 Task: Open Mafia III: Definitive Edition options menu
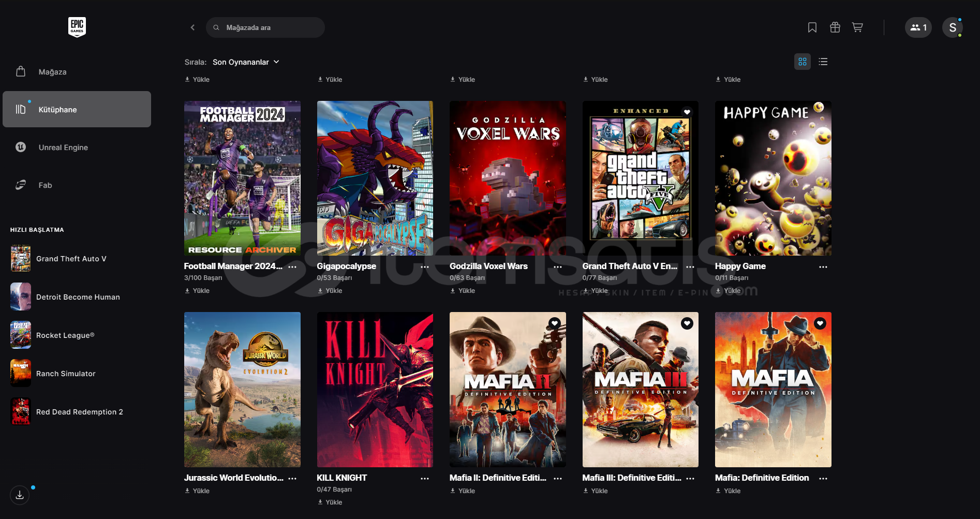click(690, 479)
